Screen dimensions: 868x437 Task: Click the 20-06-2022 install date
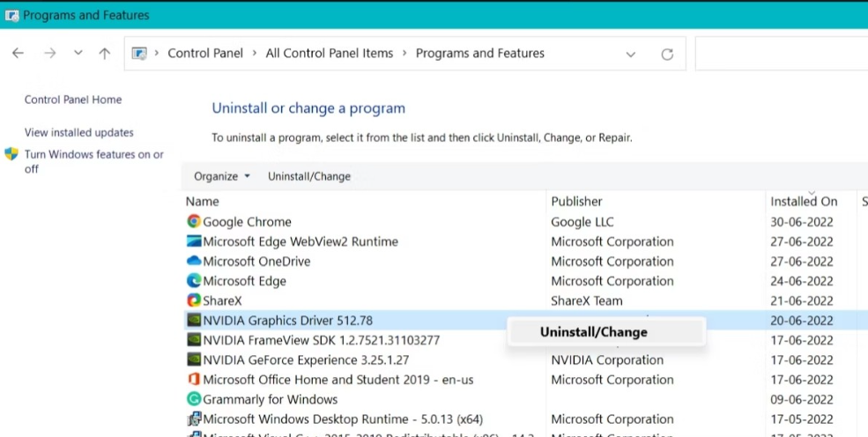(802, 321)
